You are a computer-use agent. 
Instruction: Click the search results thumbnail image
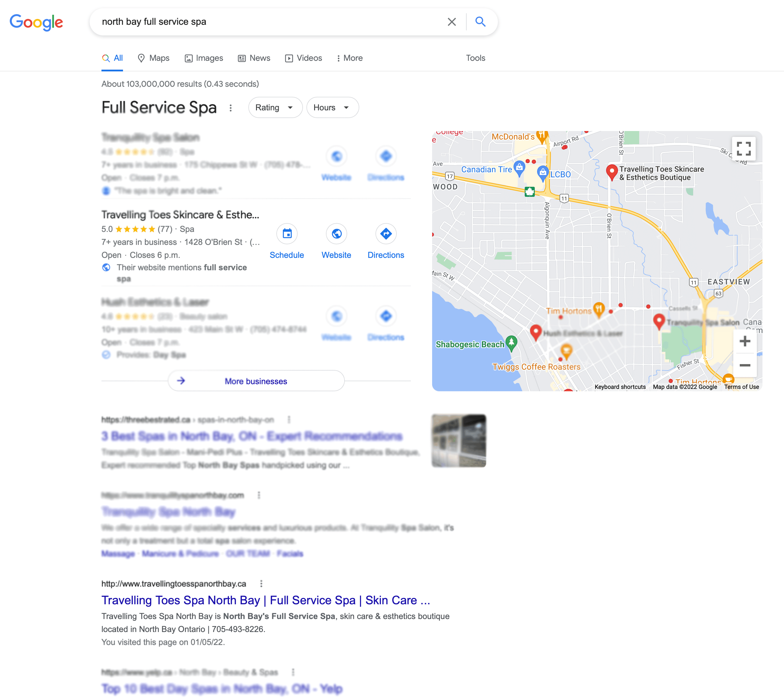460,440
